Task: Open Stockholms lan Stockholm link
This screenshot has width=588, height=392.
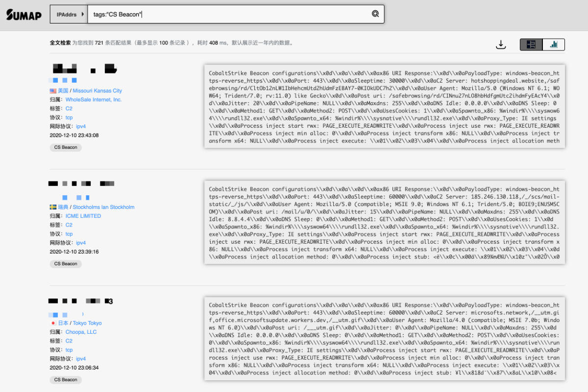Action: click(x=103, y=208)
